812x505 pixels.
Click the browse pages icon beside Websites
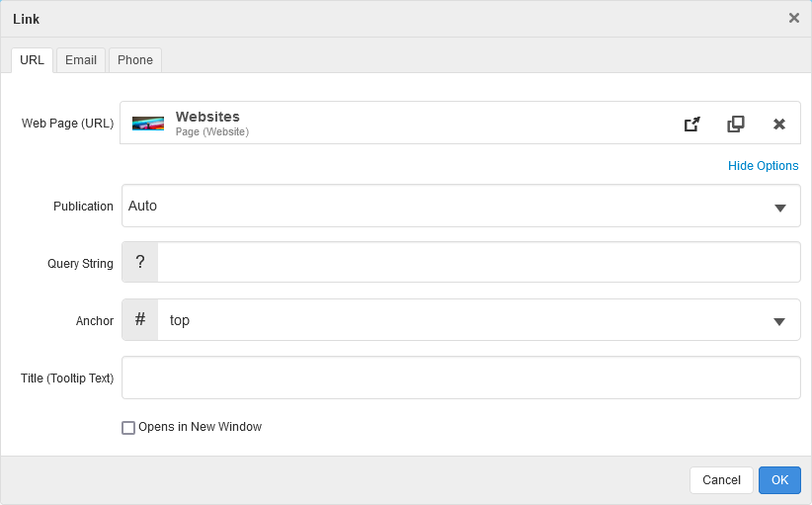coord(736,124)
